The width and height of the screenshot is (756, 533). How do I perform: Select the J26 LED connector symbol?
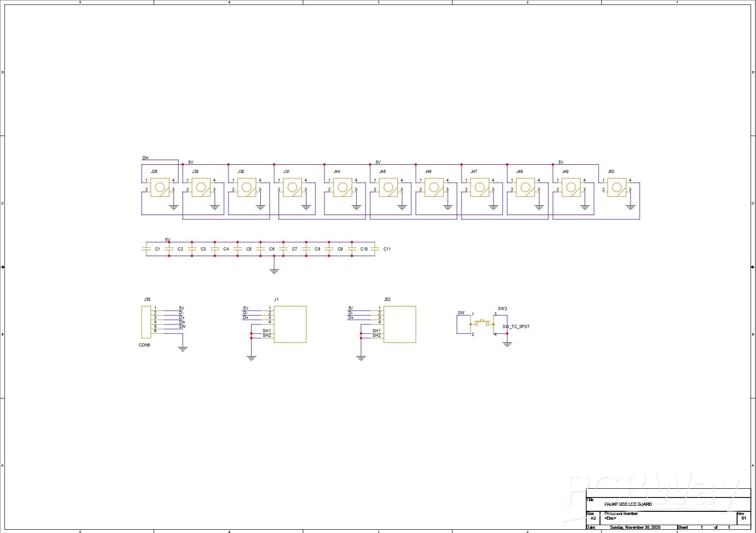[159, 187]
